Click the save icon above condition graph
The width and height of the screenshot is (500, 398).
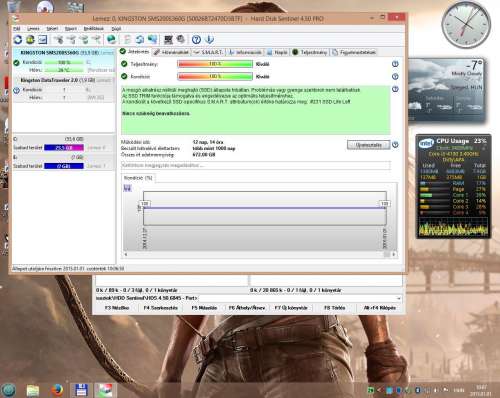127,188
